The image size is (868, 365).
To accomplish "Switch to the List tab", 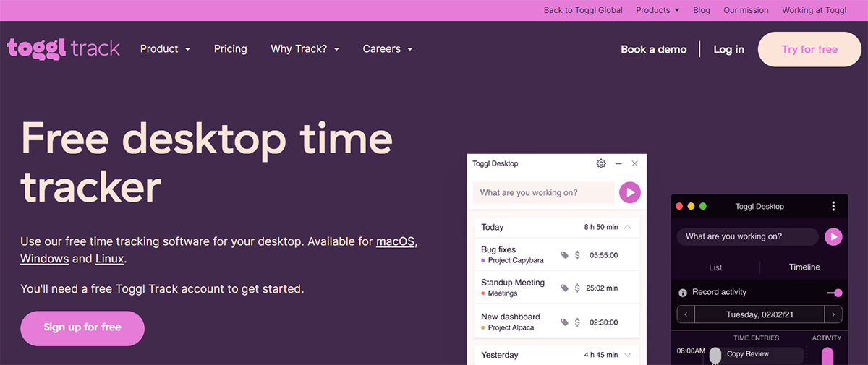I will (x=715, y=267).
